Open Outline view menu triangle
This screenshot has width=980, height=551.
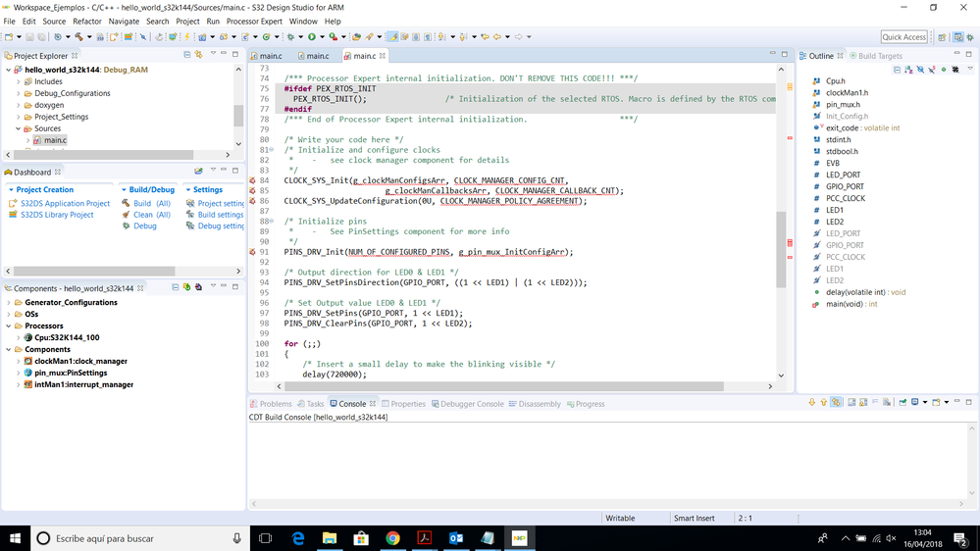click(x=970, y=69)
